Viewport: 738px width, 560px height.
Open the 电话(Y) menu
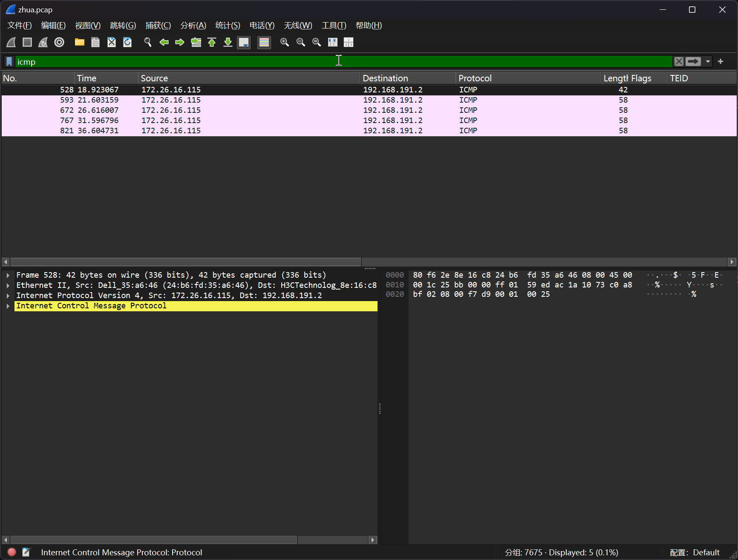tap(262, 26)
